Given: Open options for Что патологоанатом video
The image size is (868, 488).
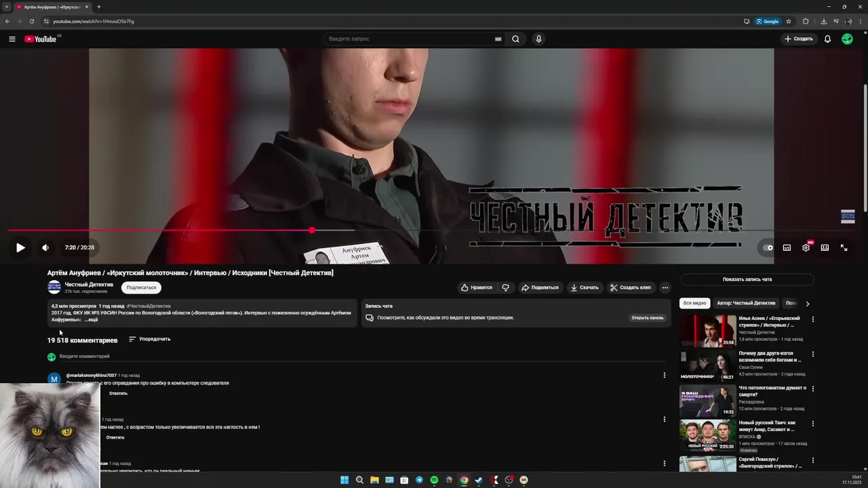Looking at the screenshot, I should coord(813,388).
